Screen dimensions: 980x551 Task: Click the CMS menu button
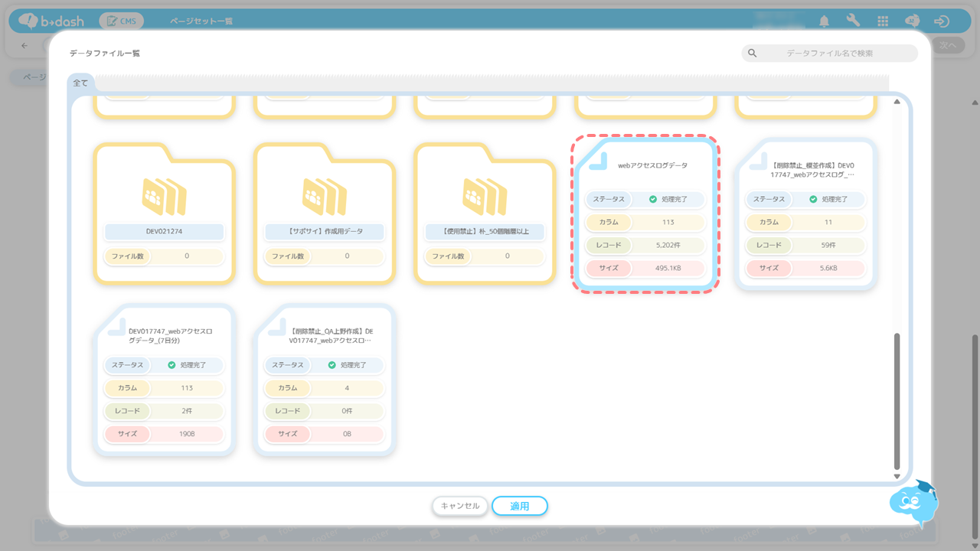coord(121,21)
